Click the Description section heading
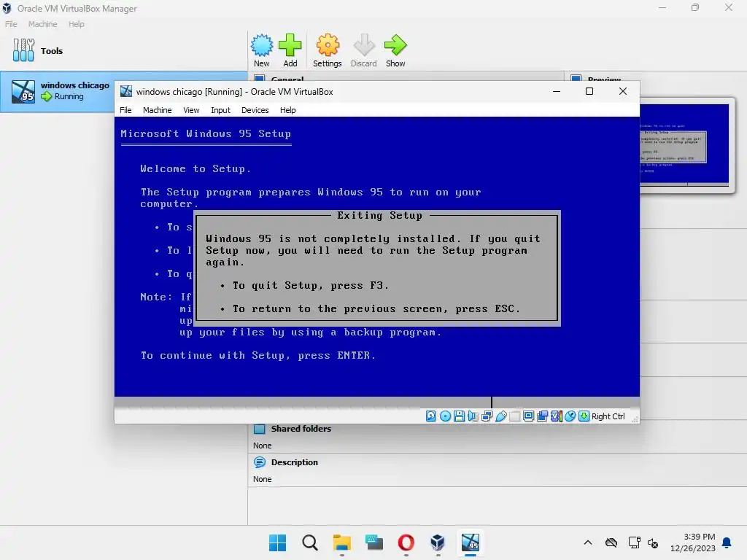The height and width of the screenshot is (560, 747). (x=295, y=462)
